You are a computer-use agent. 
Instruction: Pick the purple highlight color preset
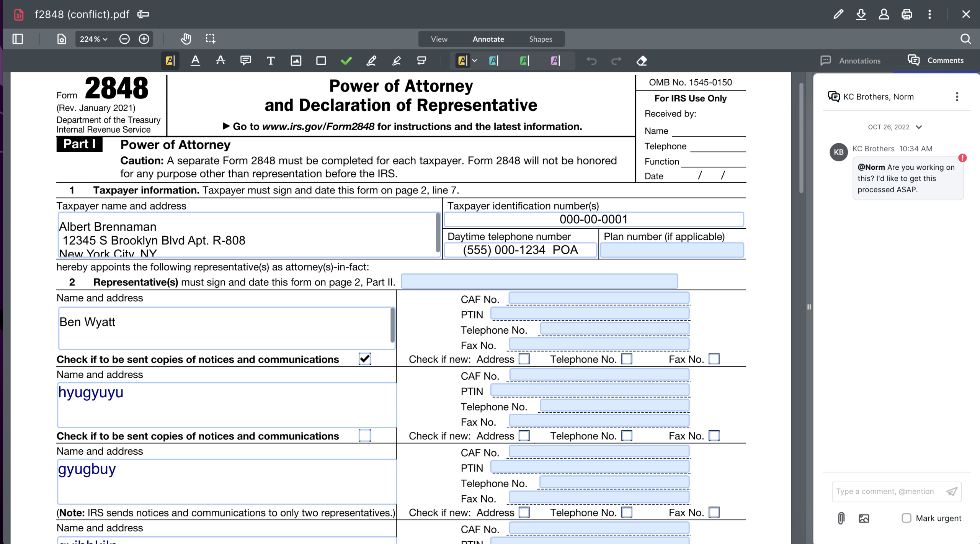555,61
